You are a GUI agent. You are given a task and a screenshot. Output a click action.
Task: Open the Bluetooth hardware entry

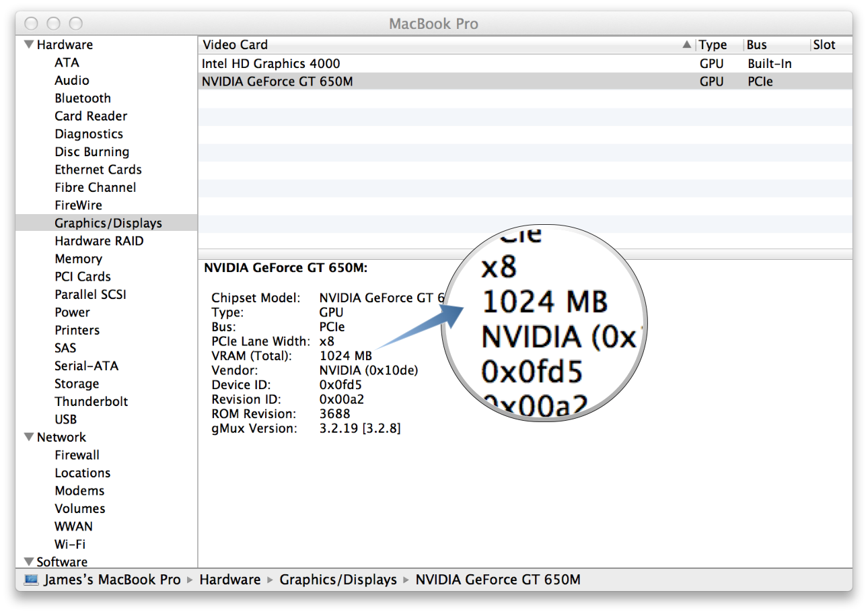pyautogui.click(x=83, y=98)
